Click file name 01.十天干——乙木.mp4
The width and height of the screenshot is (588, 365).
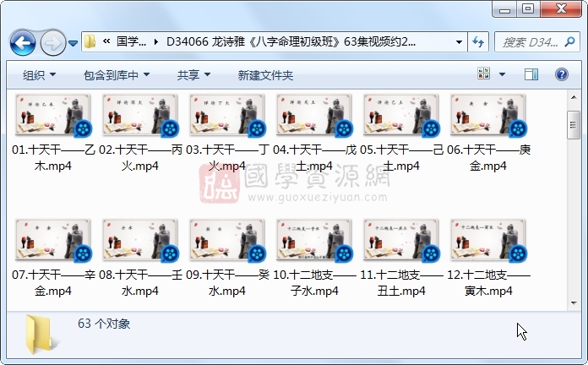coord(53,158)
